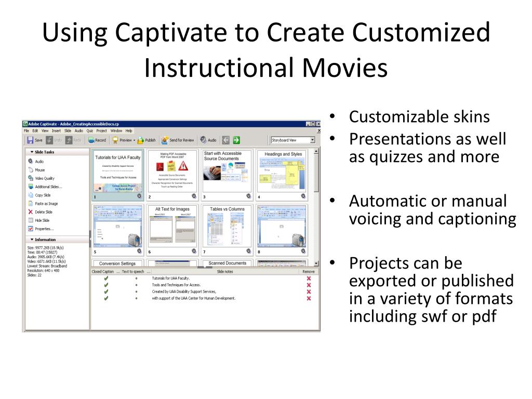This screenshot has width=532, height=399.
Task: Toggle closed caption for Created by UAA row
Action: pos(106,291)
